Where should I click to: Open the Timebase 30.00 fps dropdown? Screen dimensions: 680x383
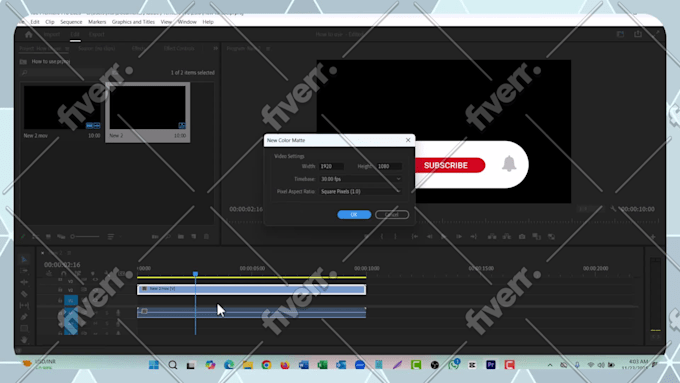360,179
